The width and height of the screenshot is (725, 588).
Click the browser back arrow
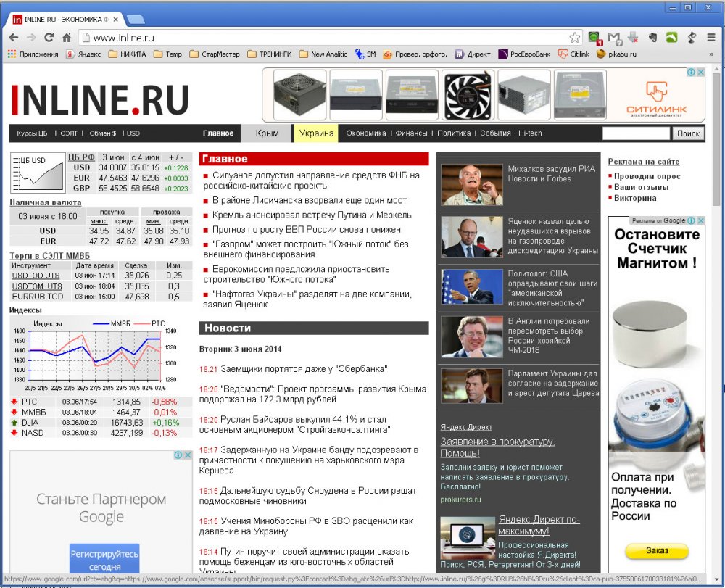tap(14, 38)
